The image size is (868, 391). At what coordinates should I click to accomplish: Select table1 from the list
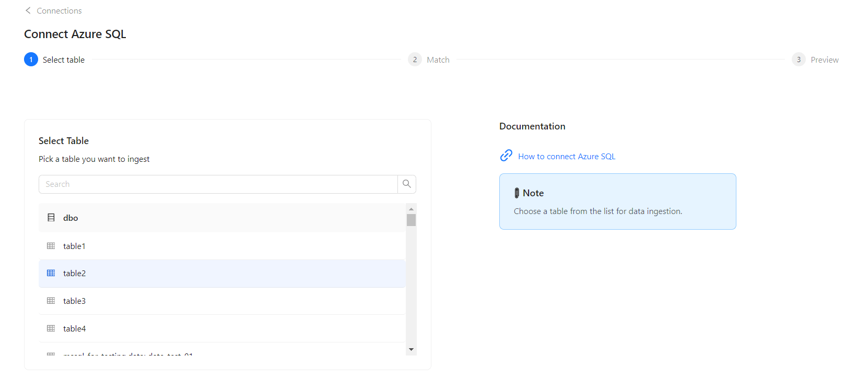click(222, 246)
